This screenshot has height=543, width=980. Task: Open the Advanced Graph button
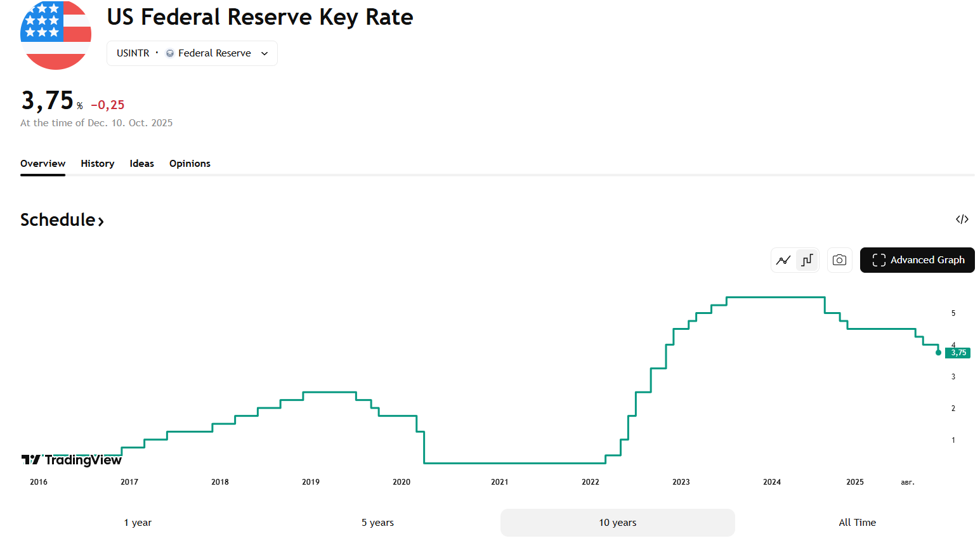tap(917, 260)
